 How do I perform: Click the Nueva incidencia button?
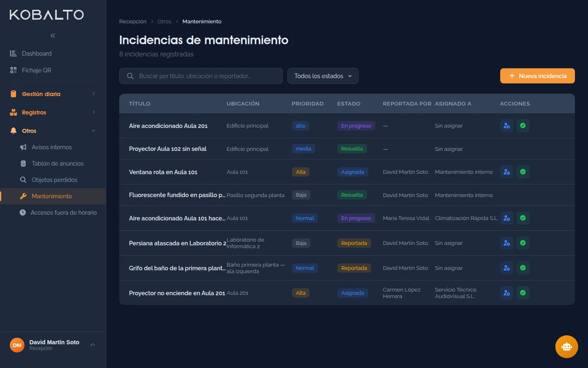pos(537,76)
